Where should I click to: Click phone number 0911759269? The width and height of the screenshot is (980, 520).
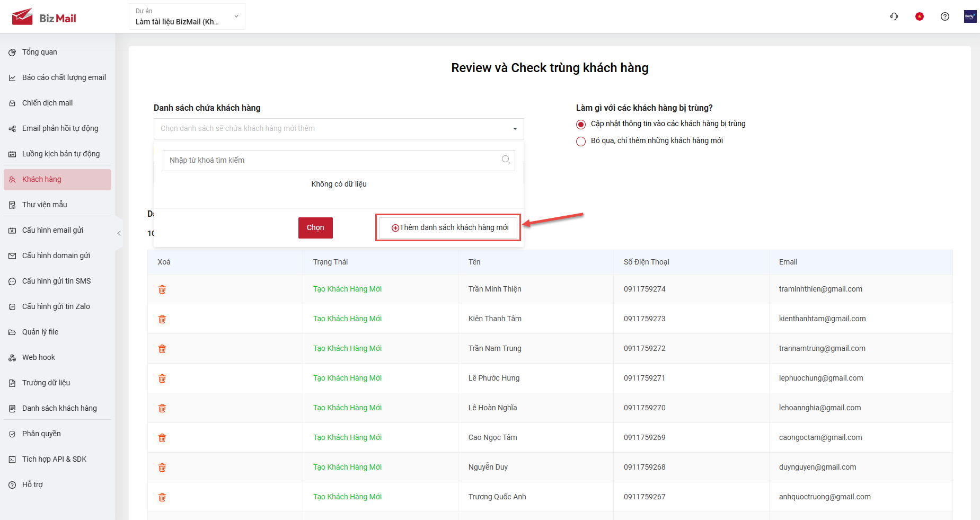point(644,437)
